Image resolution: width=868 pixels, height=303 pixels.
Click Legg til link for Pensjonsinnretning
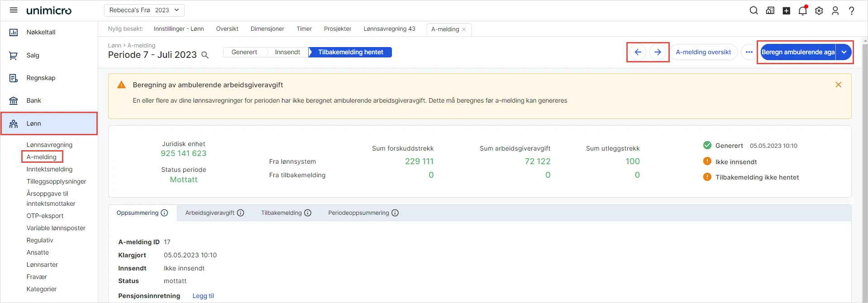203,296
